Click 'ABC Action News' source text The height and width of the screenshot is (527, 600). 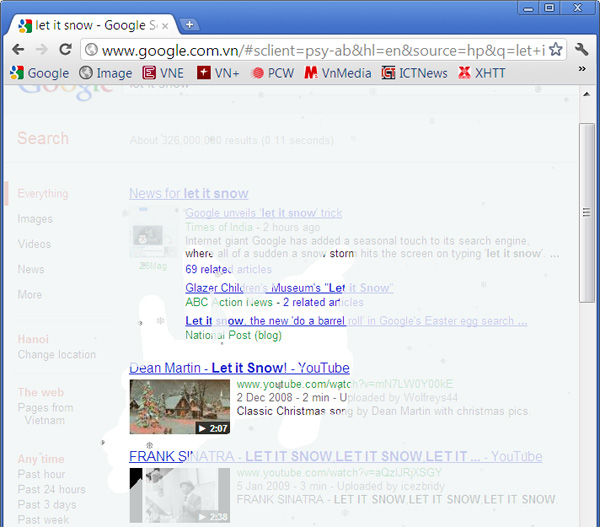(229, 302)
